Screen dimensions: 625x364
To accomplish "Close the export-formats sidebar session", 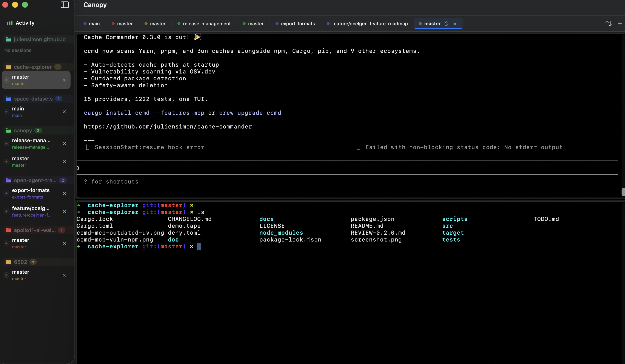I will coord(64,194).
